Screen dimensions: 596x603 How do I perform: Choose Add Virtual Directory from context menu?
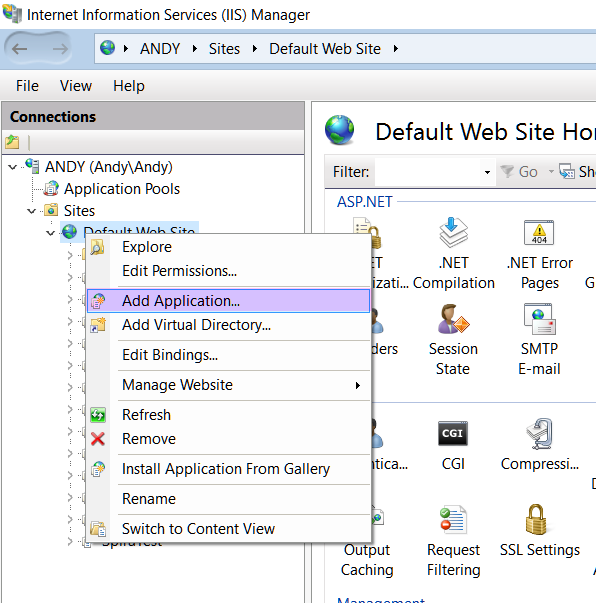tap(228, 325)
